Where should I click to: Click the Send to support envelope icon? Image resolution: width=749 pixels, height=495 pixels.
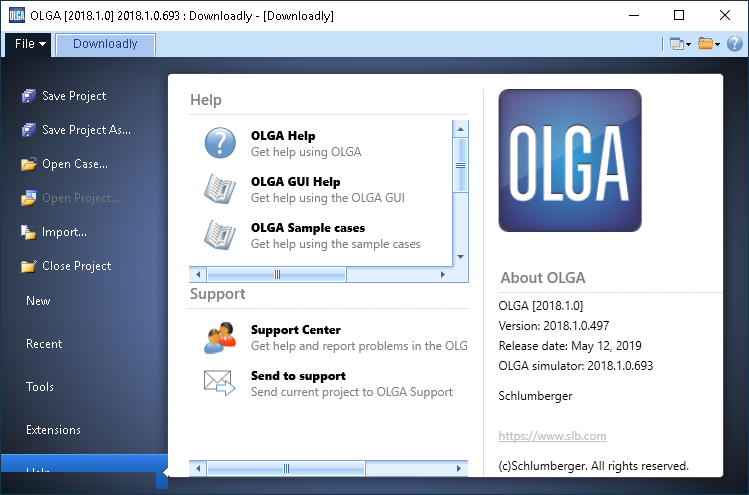click(220, 383)
